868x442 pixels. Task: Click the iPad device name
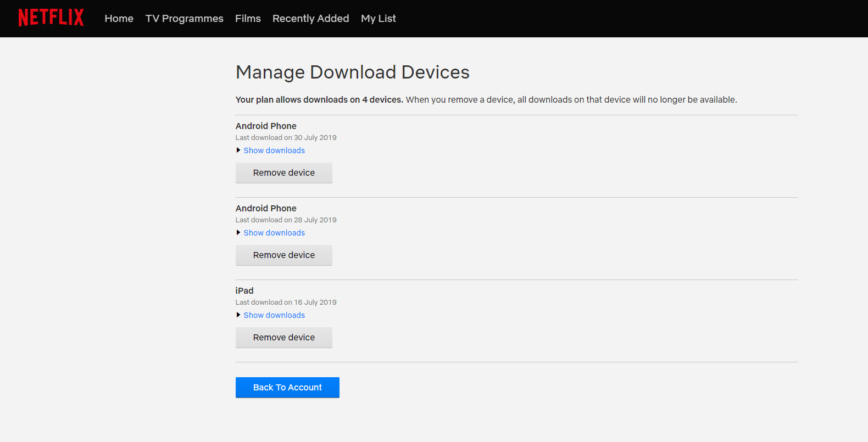[x=244, y=291]
